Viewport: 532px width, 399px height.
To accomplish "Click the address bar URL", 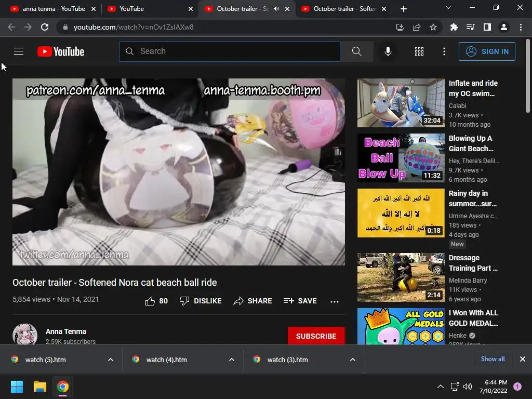I will point(134,27).
